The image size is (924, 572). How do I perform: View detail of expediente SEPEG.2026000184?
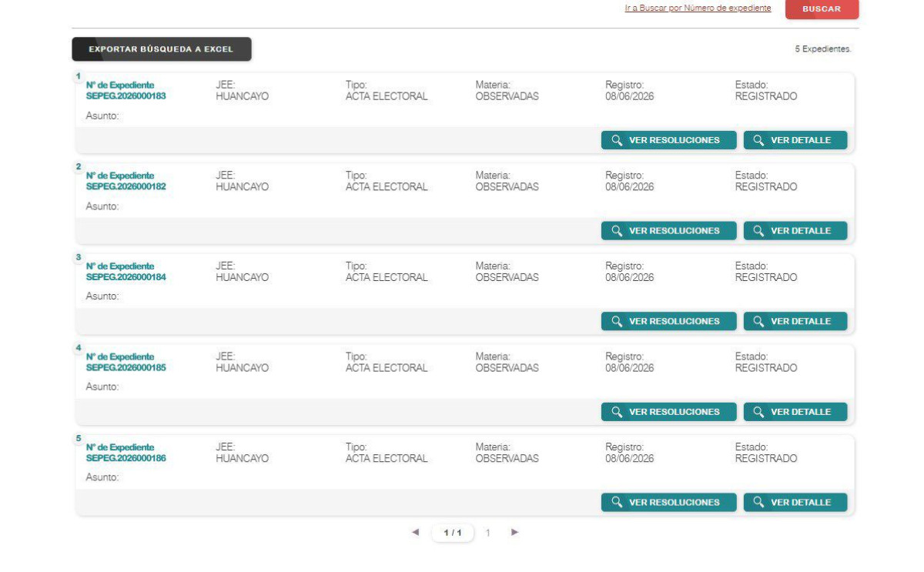point(795,321)
